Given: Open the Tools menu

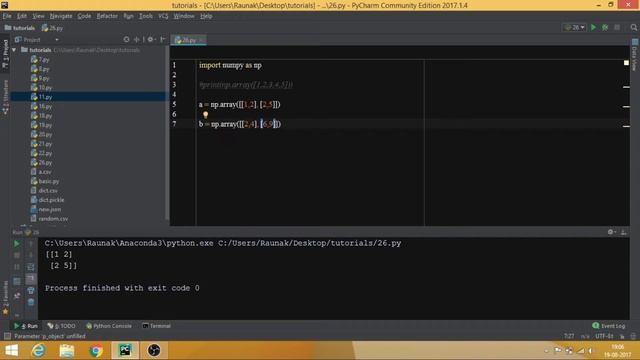Looking at the screenshot, I should pyautogui.click(x=145, y=16).
